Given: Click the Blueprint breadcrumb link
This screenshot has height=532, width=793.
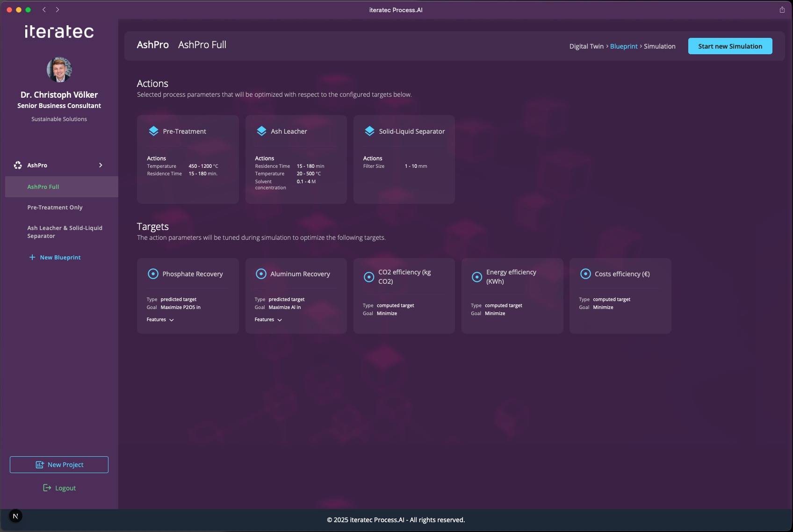Looking at the screenshot, I should (624, 46).
